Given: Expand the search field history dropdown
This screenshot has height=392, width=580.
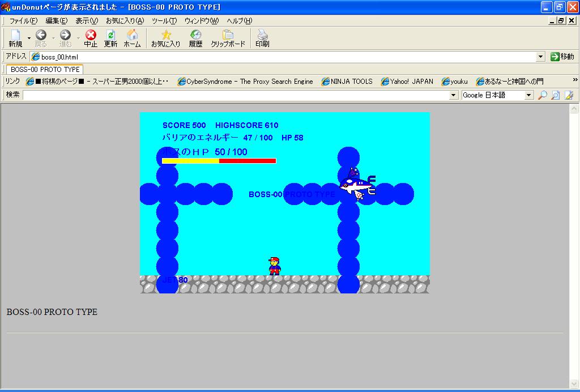Looking at the screenshot, I should tap(454, 95).
